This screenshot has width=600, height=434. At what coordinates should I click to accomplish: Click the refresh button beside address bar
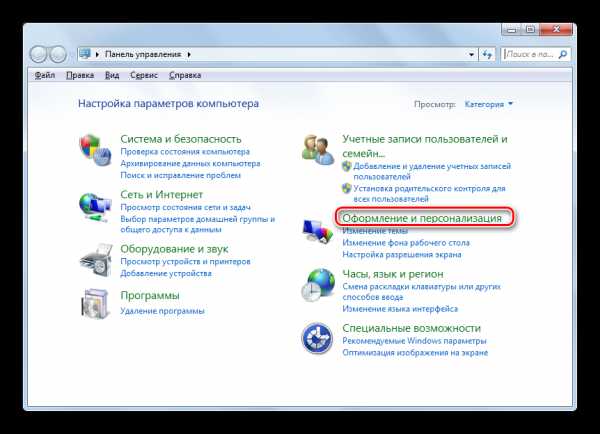click(x=487, y=54)
